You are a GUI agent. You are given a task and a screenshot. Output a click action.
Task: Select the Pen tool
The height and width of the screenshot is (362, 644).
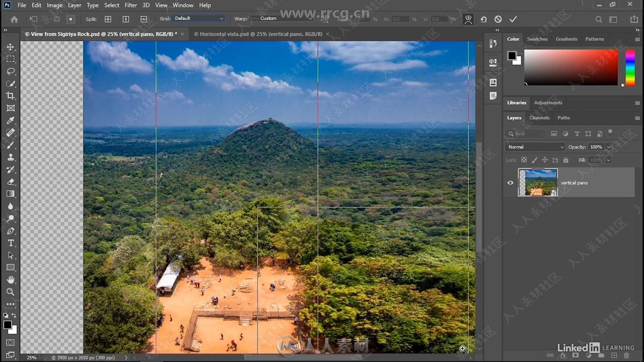10,231
